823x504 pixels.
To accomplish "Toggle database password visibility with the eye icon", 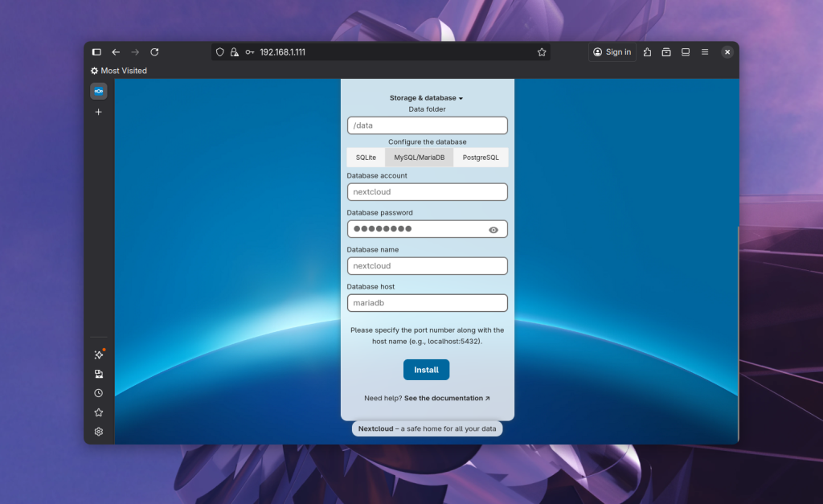I will 493,230.
